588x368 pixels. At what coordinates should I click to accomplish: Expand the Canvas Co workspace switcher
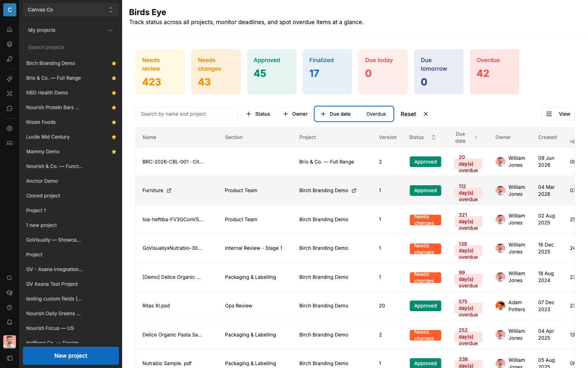(71, 10)
